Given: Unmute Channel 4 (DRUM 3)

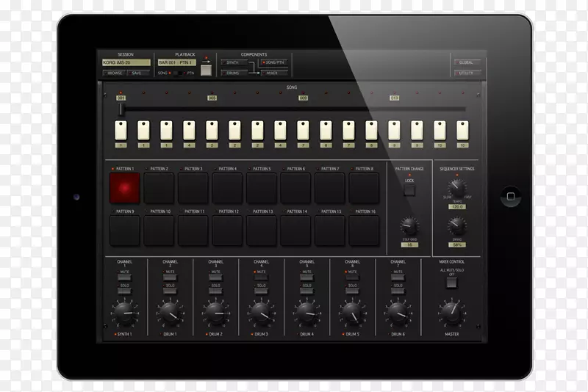Looking at the screenshot, I should point(261,277).
